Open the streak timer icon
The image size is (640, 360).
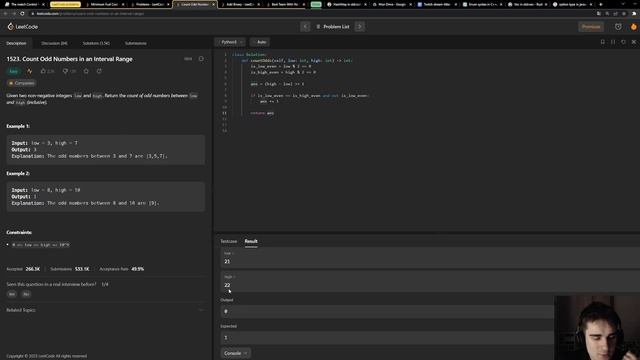point(618,27)
